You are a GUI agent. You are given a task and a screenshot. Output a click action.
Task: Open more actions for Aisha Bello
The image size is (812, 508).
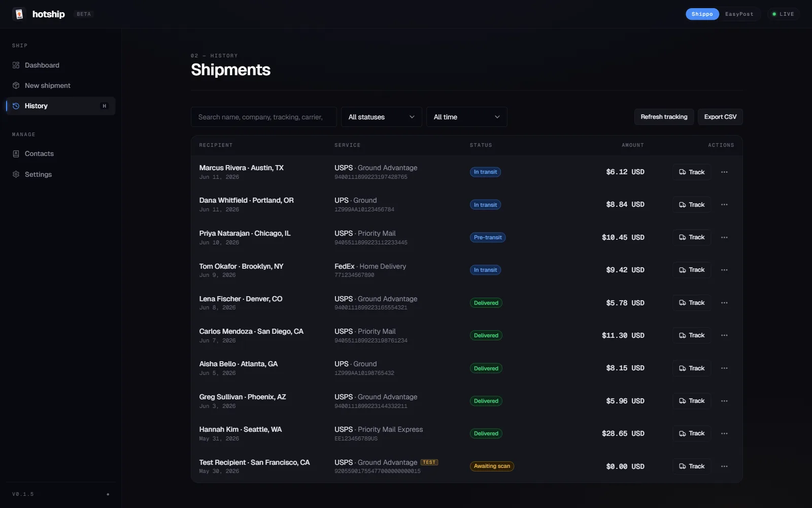click(724, 368)
